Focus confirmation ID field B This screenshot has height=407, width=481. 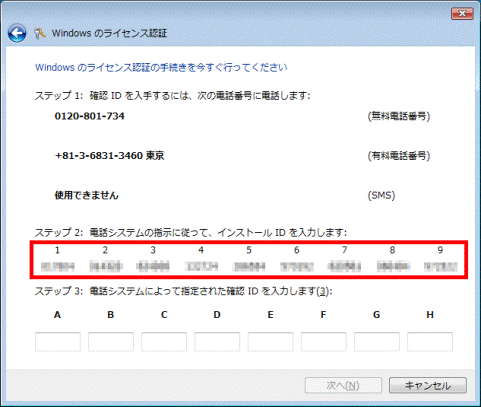pos(111,342)
